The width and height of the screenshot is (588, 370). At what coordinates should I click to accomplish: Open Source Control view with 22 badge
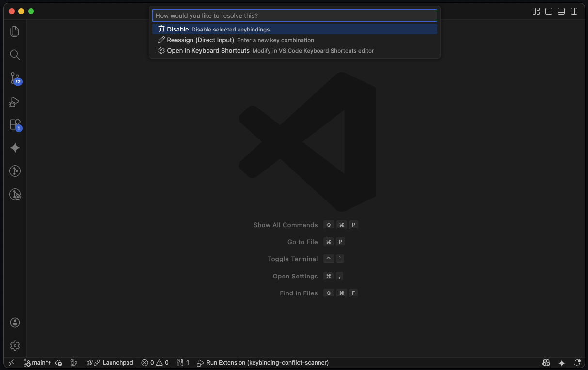[15, 78]
